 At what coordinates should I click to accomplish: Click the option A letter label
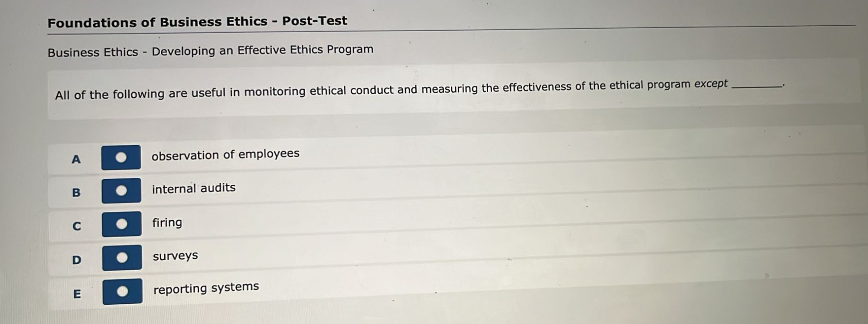pyautogui.click(x=76, y=159)
